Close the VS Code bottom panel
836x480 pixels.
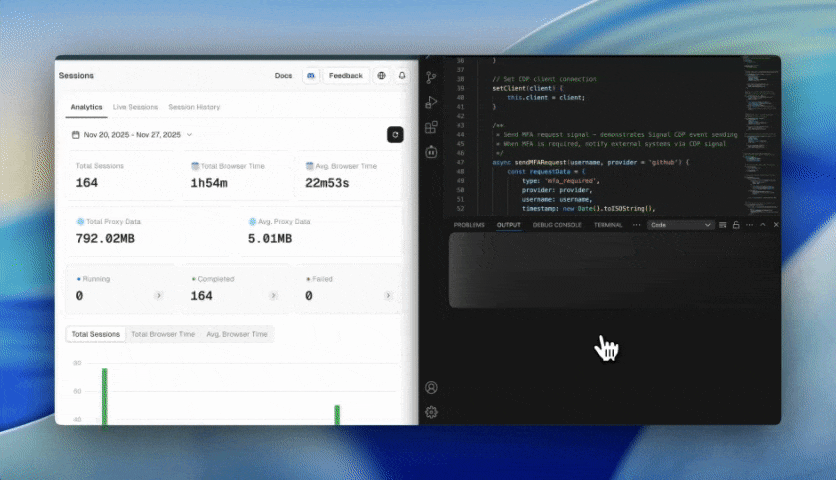pyautogui.click(x=776, y=225)
